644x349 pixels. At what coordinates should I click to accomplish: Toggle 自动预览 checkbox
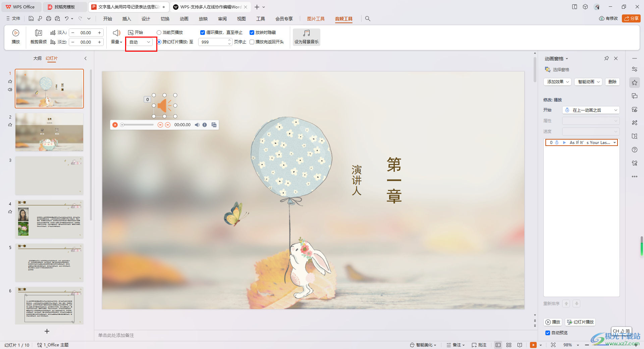[x=548, y=333]
